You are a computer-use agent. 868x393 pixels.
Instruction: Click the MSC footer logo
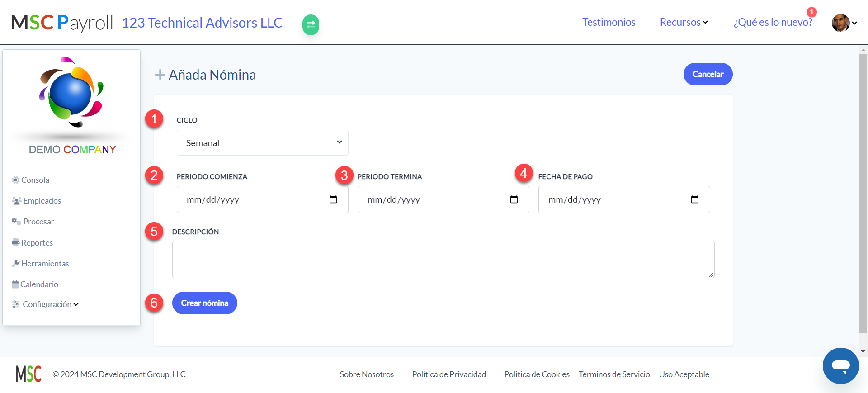28,374
